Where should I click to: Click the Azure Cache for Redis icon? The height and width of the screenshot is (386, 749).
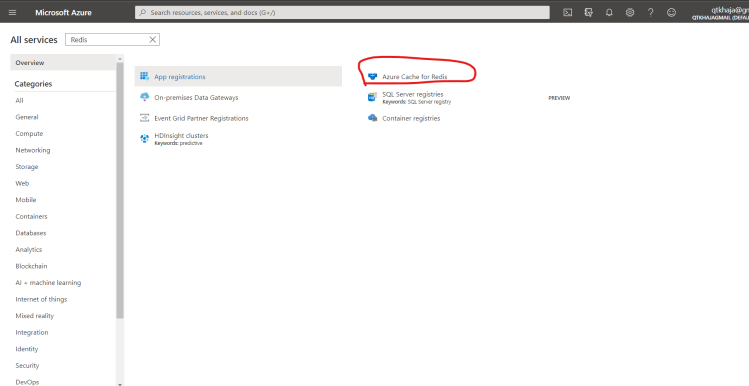(373, 76)
